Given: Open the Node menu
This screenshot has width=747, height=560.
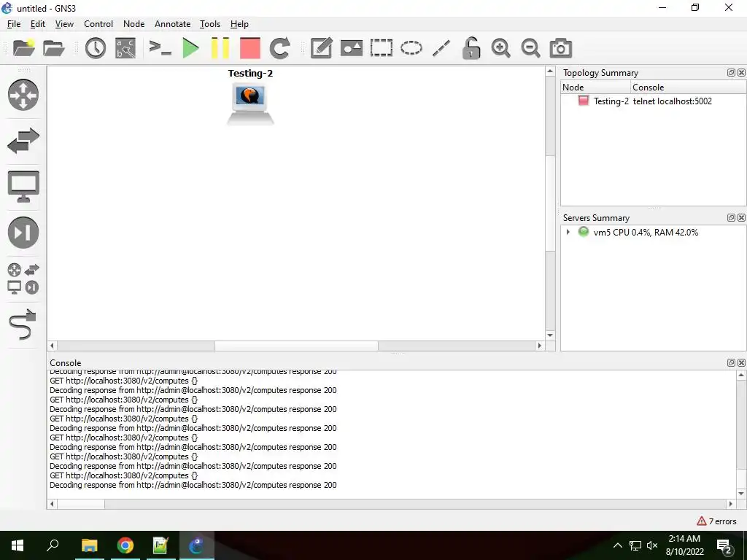Looking at the screenshot, I should coord(134,24).
